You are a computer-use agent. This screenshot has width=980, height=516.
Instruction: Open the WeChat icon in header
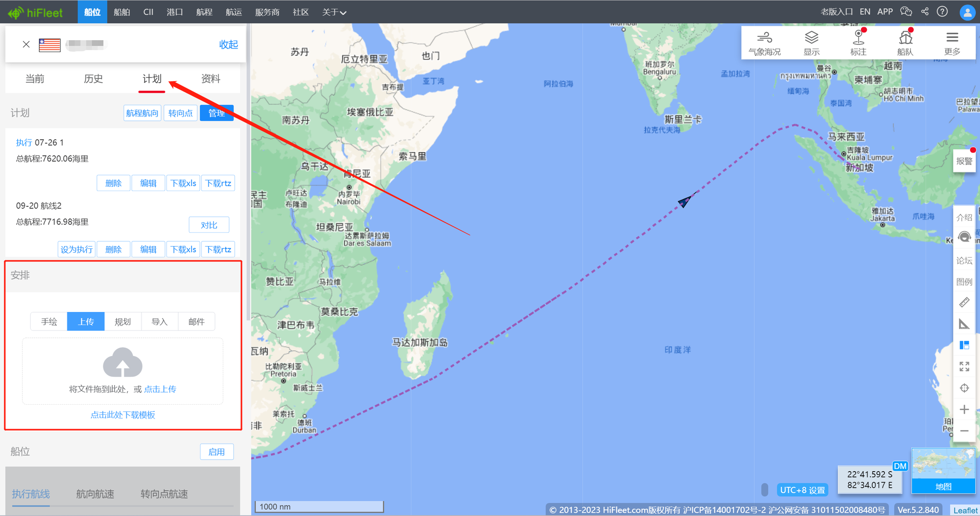pyautogui.click(x=906, y=11)
